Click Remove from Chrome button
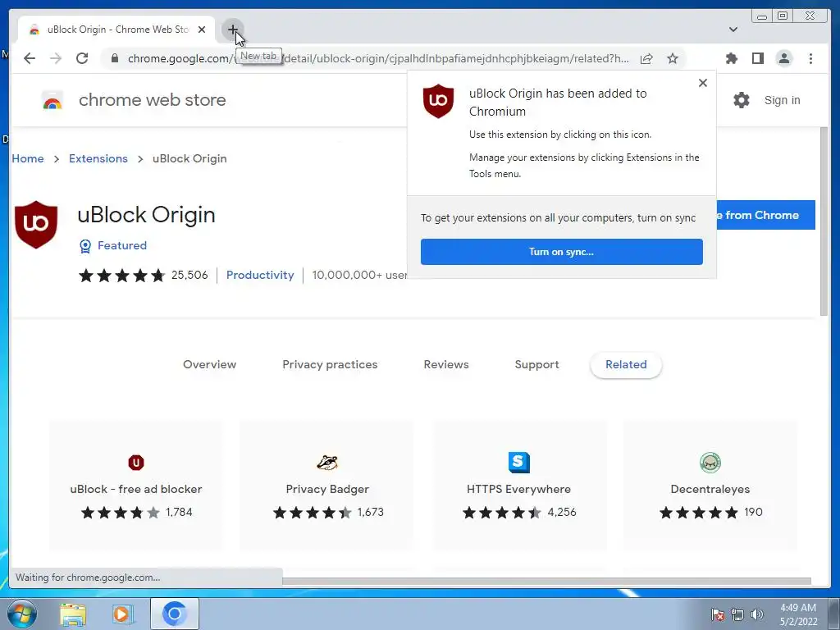The height and width of the screenshot is (630, 840). pyautogui.click(x=765, y=215)
